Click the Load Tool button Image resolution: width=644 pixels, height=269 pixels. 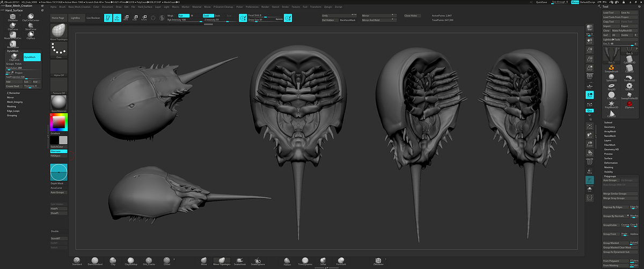pyautogui.click(x=611, y=12)
